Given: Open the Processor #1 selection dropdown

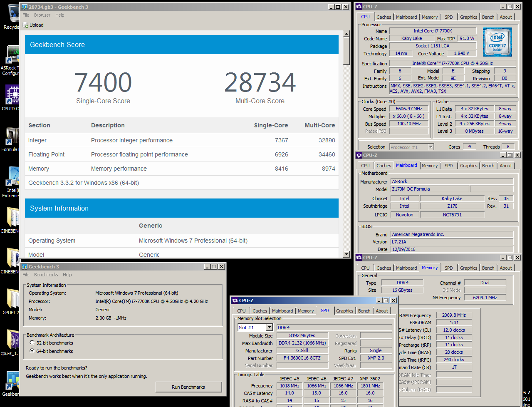Looking at the screenshot, I should 431,147.
